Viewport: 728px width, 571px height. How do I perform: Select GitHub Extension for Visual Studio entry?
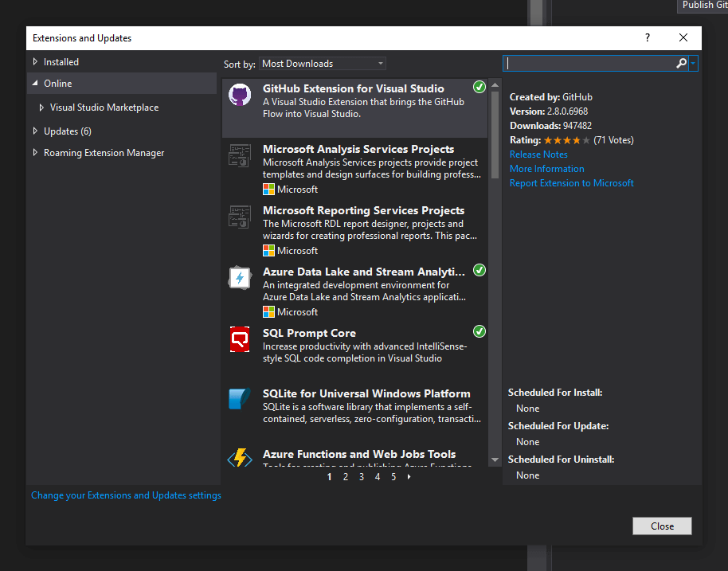tap(354, 108)
